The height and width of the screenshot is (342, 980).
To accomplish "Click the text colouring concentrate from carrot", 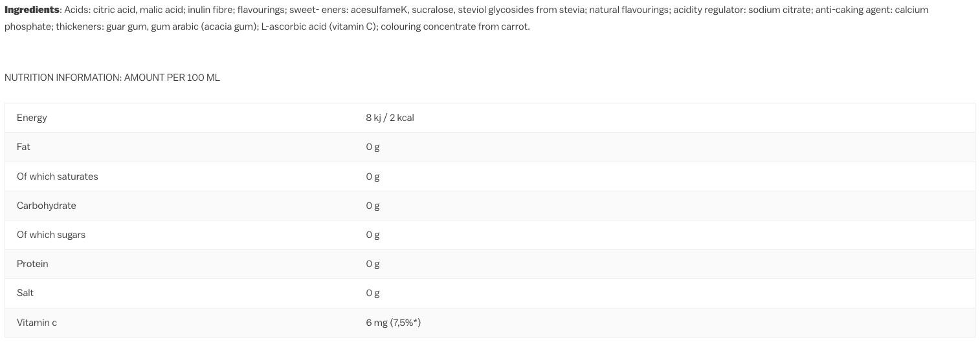I will point(454,27).
